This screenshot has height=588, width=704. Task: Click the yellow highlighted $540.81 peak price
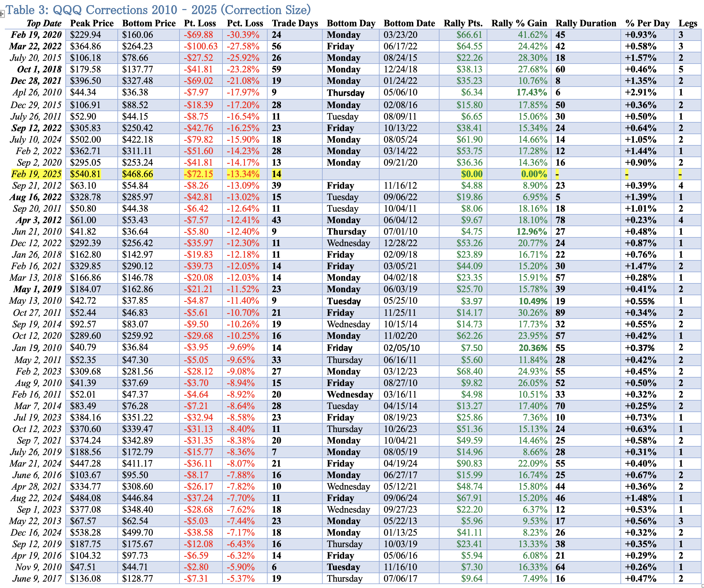pos(85,174)
